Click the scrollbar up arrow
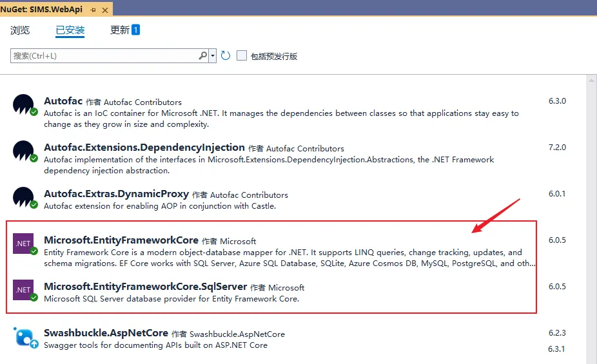The height and width of the screenshot is (364, 597). coord(591,80)
